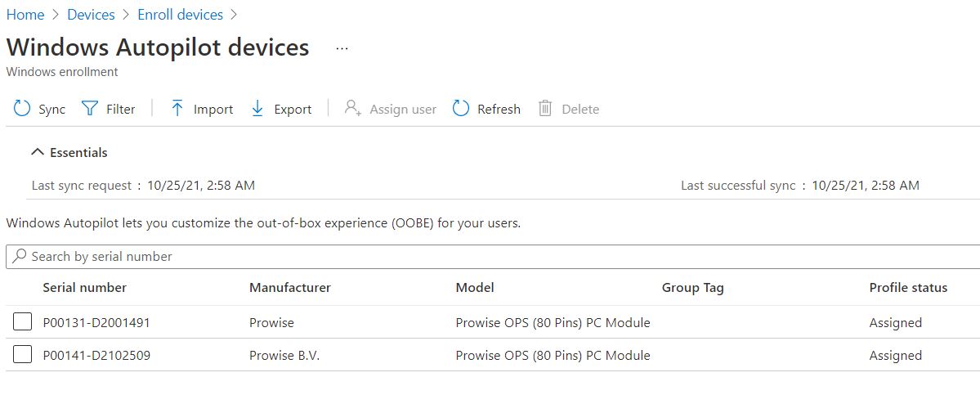
Task: Select checkbox for device P00131-D2001491
Action: (23, 322)
